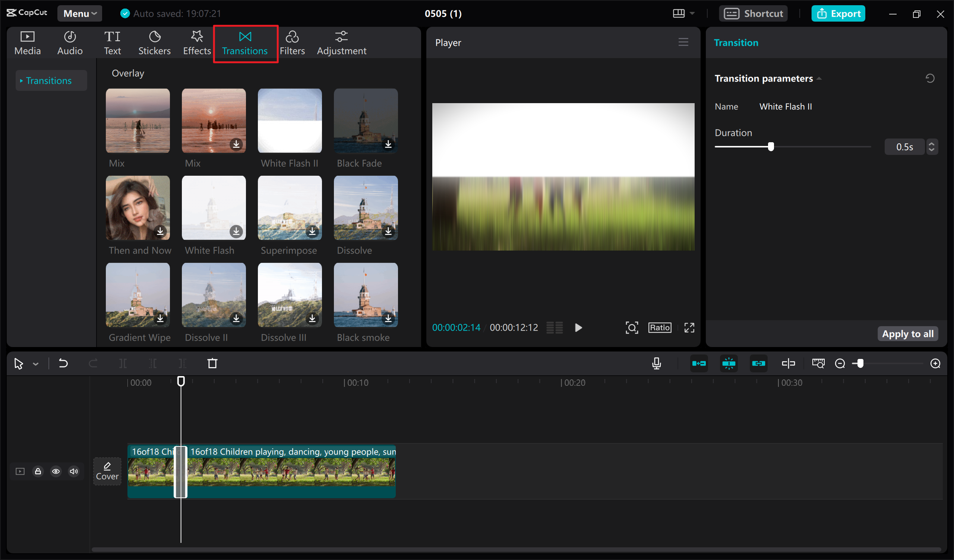Switch to the Transitions tab
This screenshot has height=560, width=954.
244,43
